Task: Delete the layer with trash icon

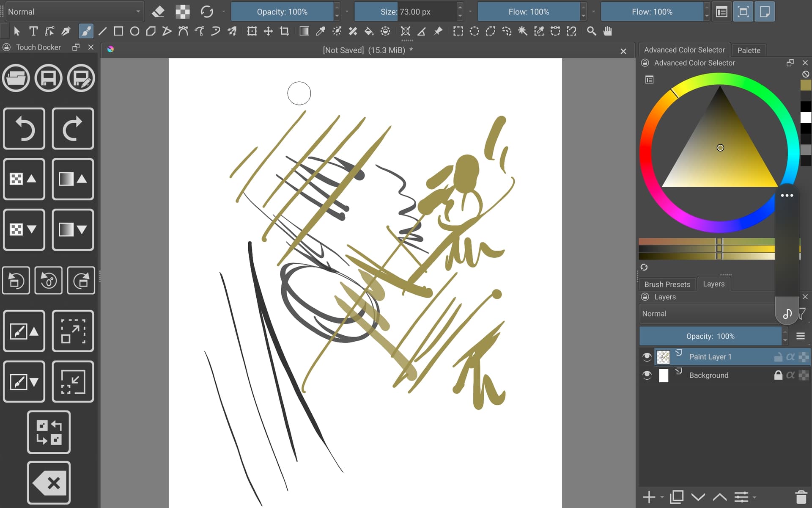Action: coord(801,497)
